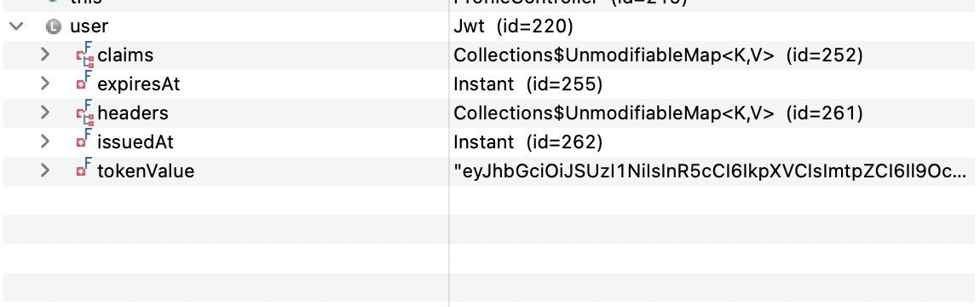
Task: Select the user variable name
Action: (89, 26)
